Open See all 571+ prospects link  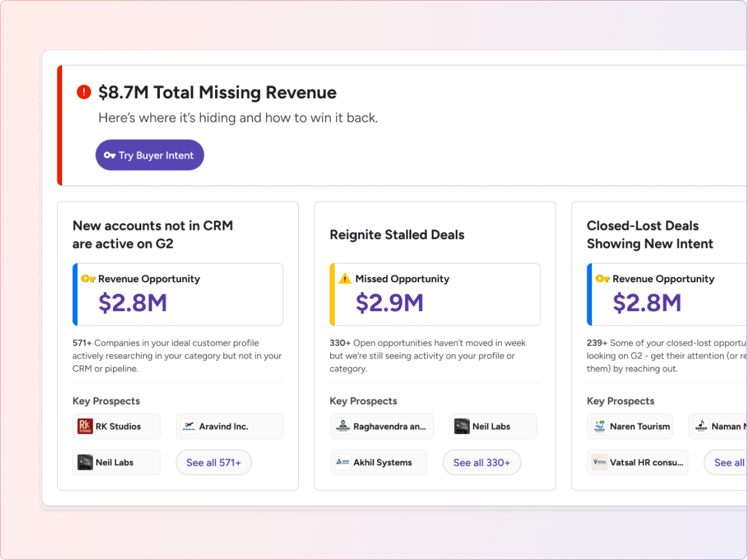tap(213, 462)
